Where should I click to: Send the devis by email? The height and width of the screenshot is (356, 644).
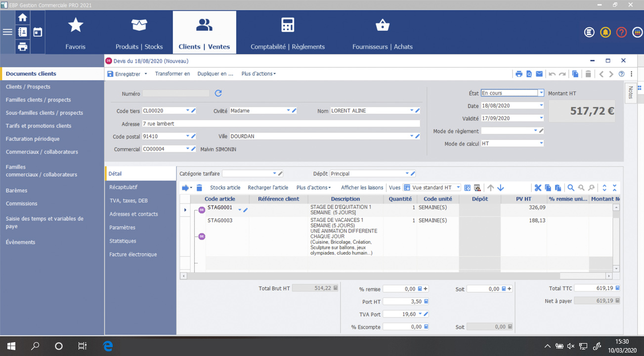(540, 74)
